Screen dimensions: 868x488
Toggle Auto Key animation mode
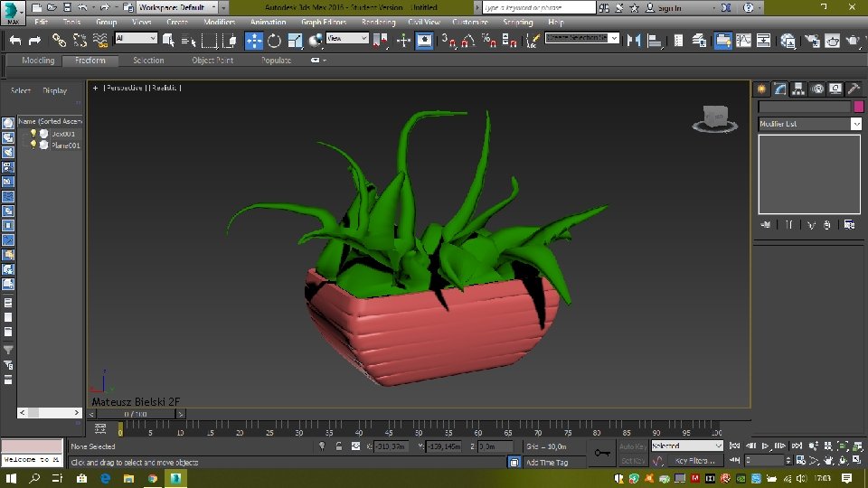pos(632,446)
